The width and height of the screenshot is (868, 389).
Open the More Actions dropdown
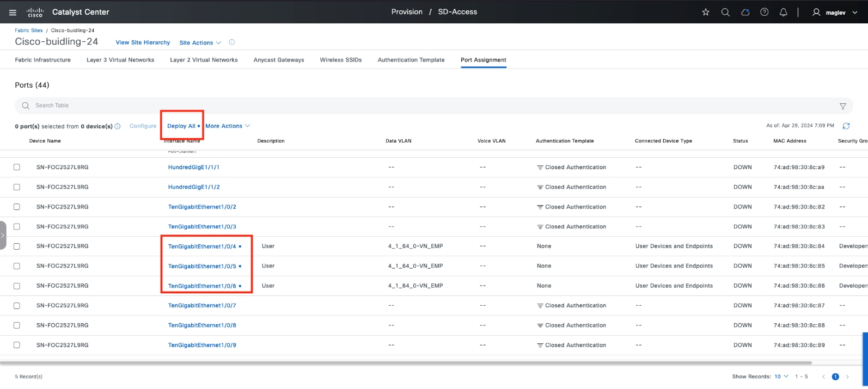tap(227, 126)
